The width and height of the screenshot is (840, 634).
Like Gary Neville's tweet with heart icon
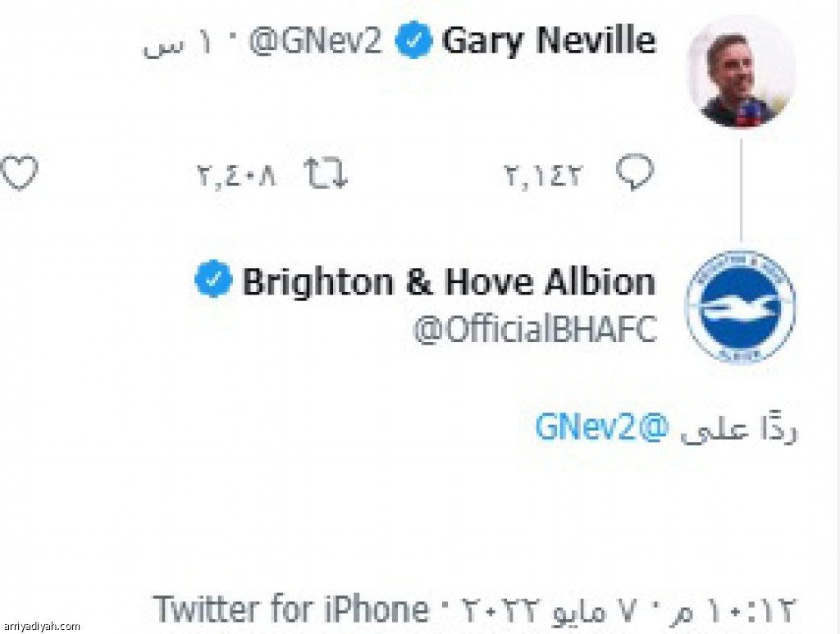[x=20, y=172]
